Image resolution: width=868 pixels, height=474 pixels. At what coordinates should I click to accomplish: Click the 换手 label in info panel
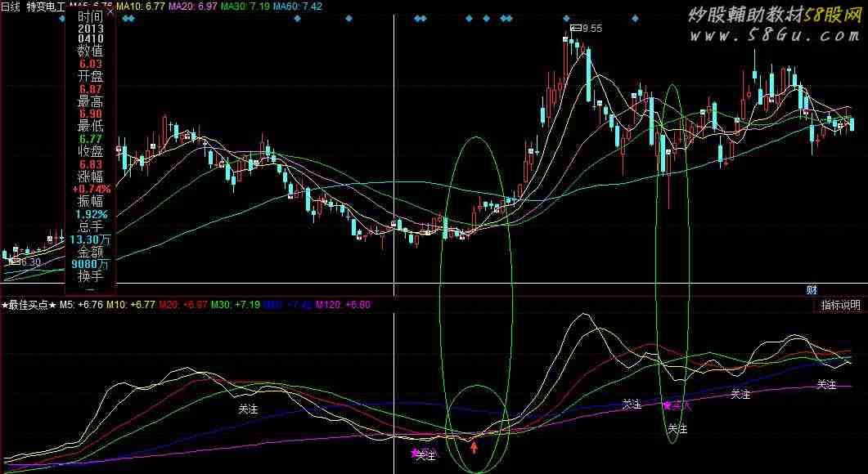click(x=90, y=276)
